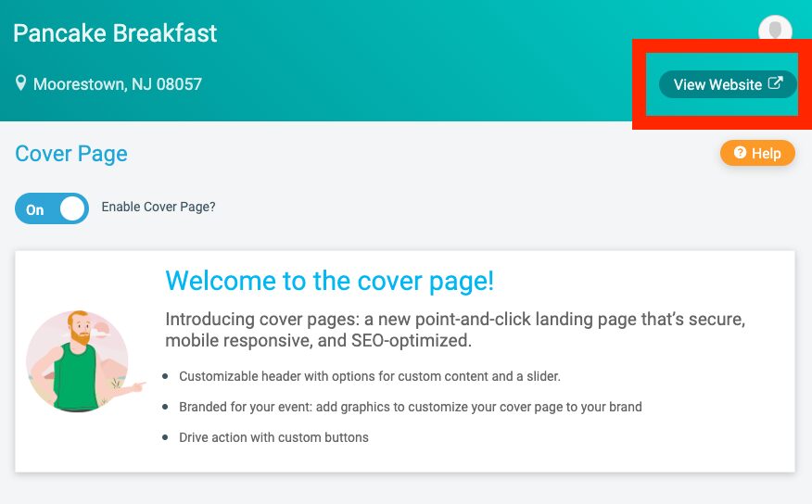Click the Pancake Breakfast event title
This screenshot has width=812, height=504.
[x=115, y=33]
